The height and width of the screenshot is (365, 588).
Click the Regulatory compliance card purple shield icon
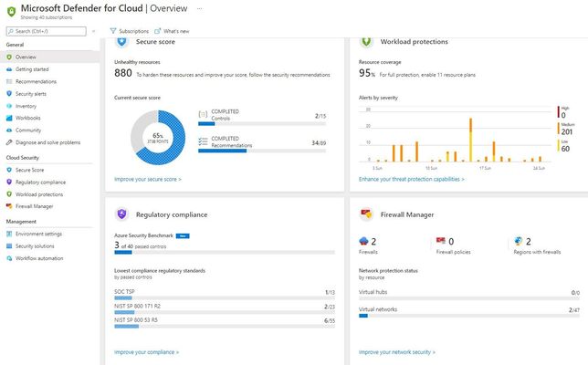(x=121, y=214)
